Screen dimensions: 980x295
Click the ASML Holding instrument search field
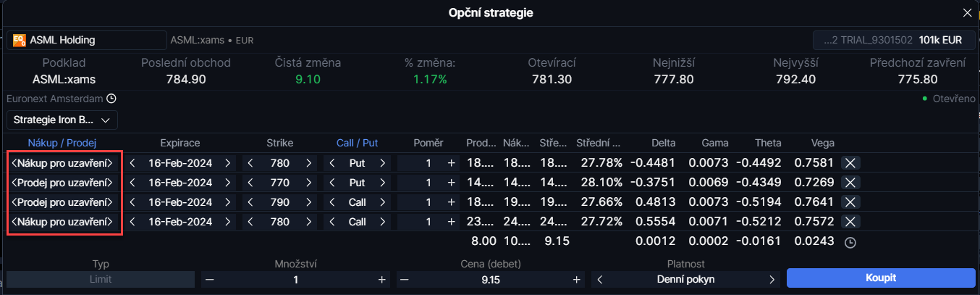(x=87, y=40)
